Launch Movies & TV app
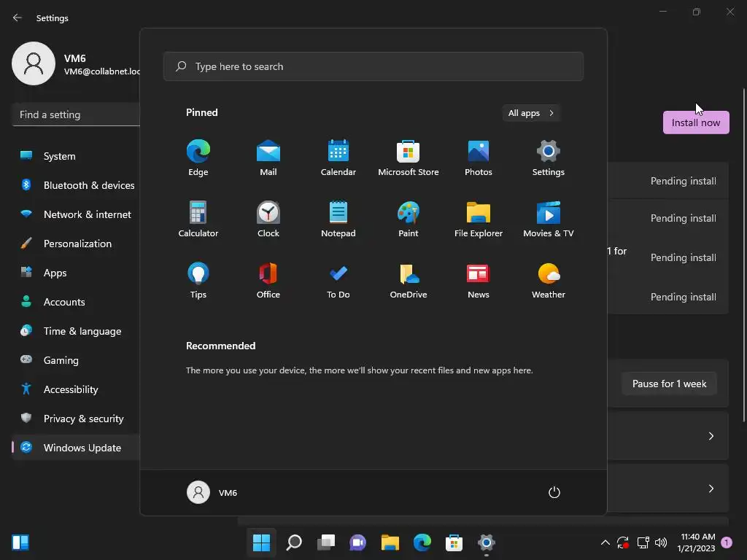The height and width of the screenshot is (560, 747). pyautogui.click(x=549, y=219)
